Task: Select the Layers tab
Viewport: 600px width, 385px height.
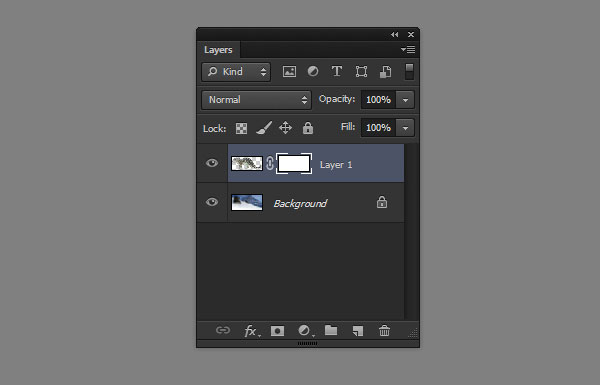Action: [218, 50]
